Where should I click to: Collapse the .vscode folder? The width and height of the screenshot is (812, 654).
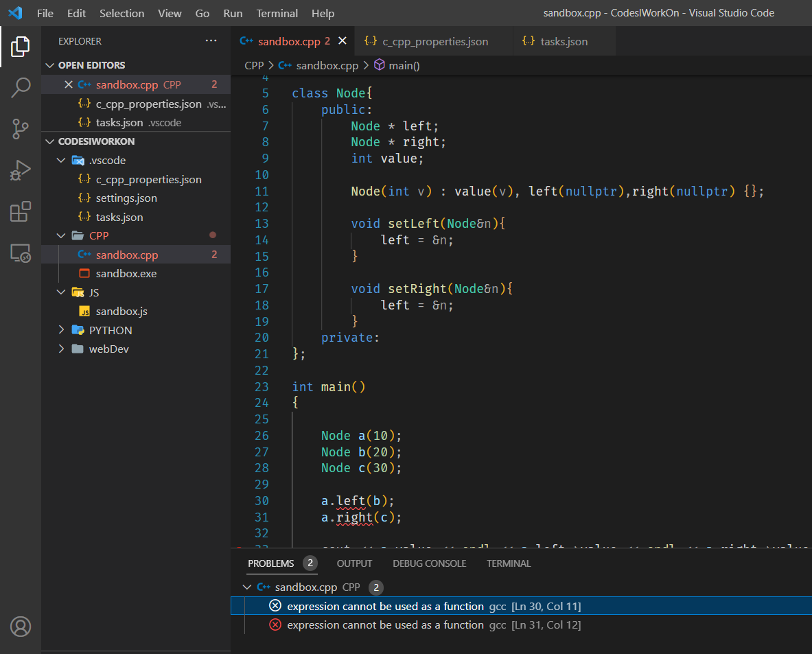(61, 160)
